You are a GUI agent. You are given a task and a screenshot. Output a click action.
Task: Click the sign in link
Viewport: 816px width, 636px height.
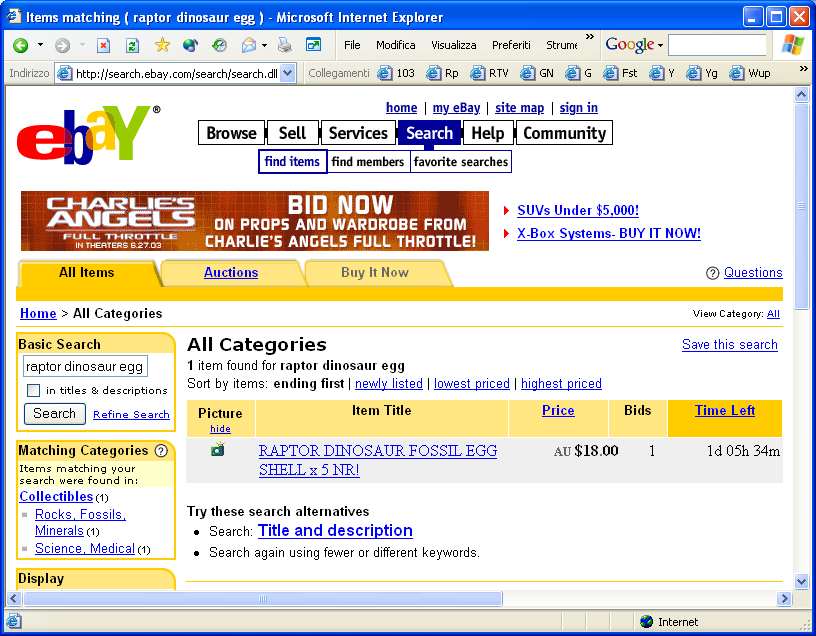tap(579, 108)
